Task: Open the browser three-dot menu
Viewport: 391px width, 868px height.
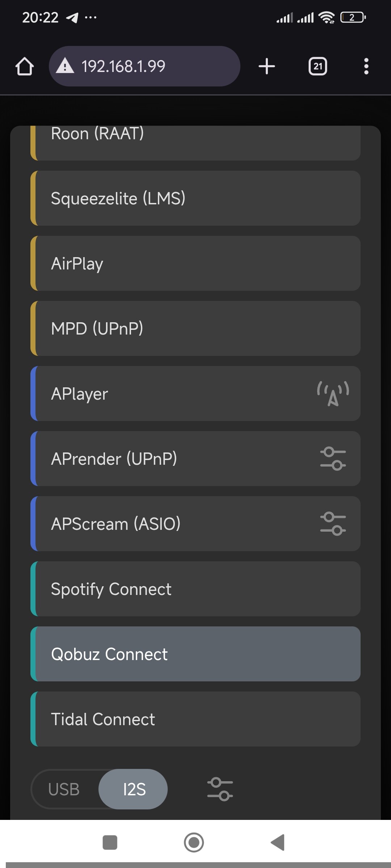Action: click(366, 67)
